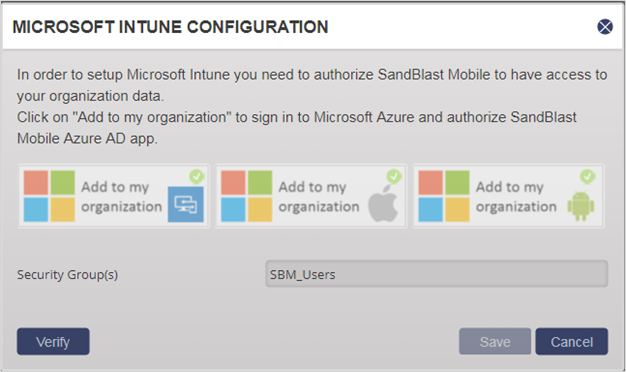Close the Microsoft Intune Configuration dialog

pos(605,27)
